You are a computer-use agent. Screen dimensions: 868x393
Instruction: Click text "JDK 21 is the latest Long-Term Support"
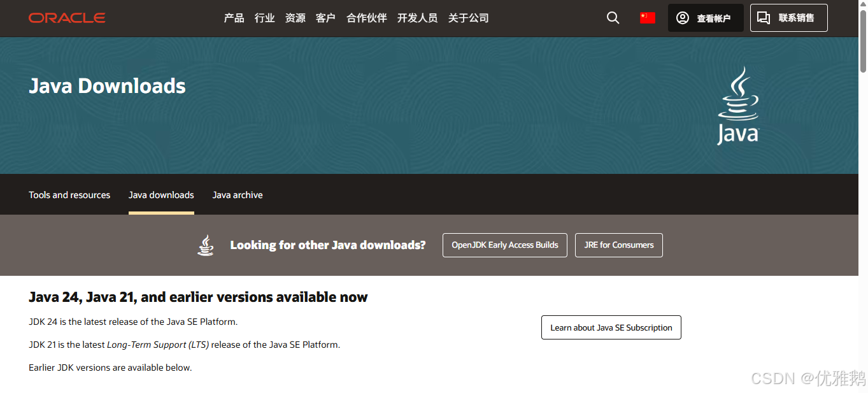click(x=119, y=345)
